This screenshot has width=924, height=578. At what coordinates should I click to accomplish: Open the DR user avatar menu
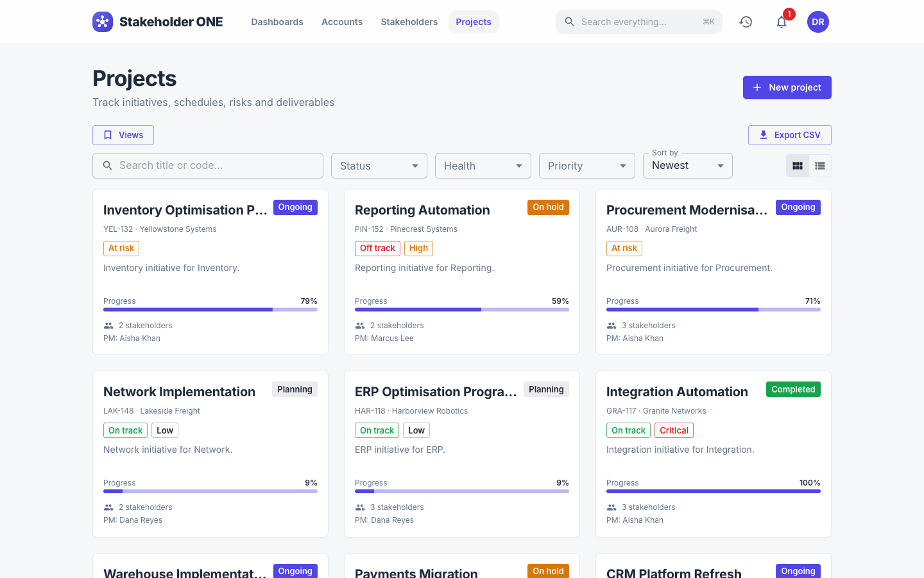[818, 22]
